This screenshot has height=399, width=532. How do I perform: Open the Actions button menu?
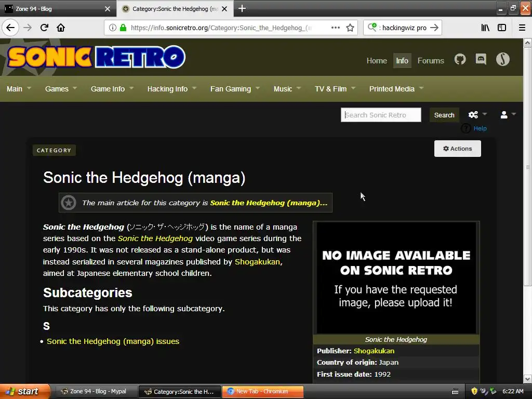coord(457,149)
